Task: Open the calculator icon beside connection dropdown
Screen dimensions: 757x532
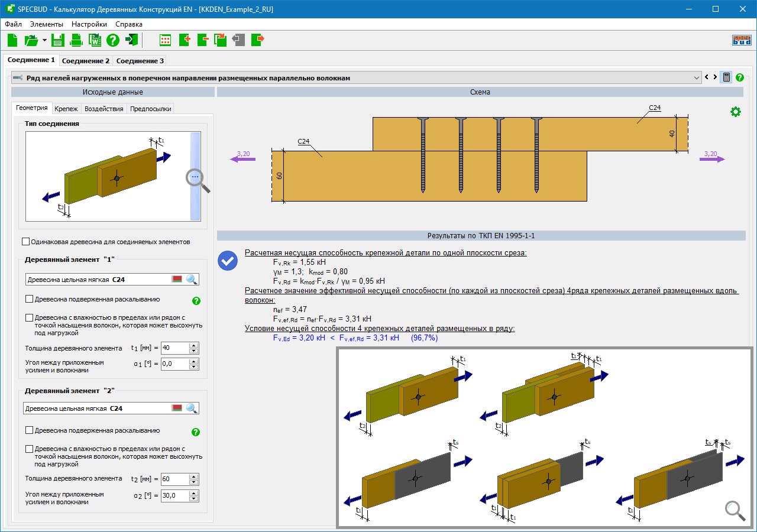Action: (726, 77)
